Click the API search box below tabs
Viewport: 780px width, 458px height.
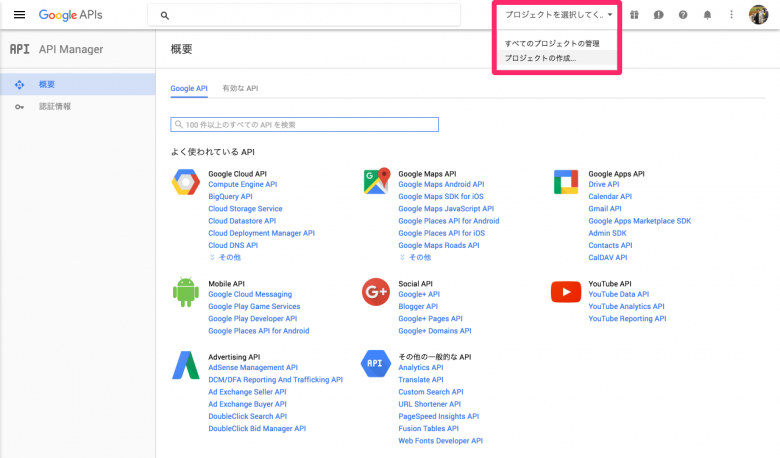click(304, 124)
